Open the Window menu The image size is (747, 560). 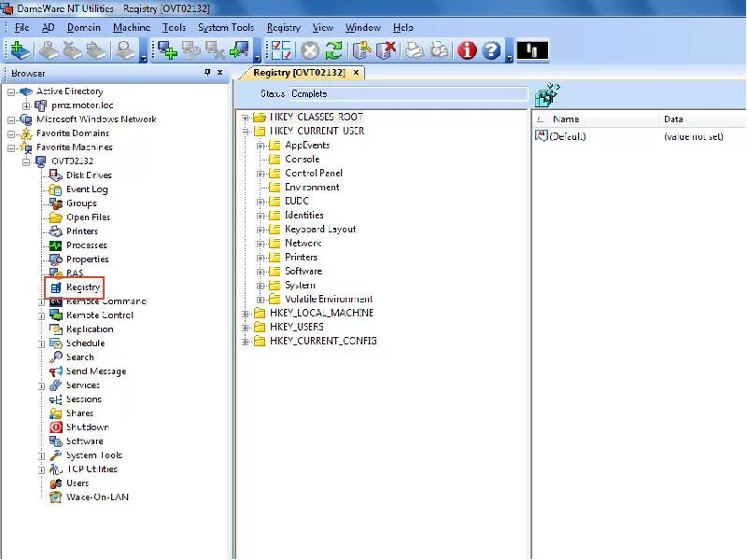363,28
